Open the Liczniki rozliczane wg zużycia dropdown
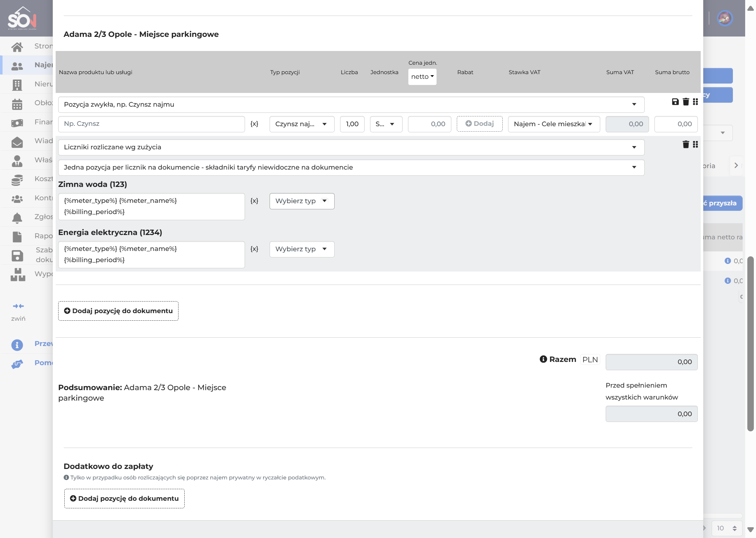 (351, 147)
